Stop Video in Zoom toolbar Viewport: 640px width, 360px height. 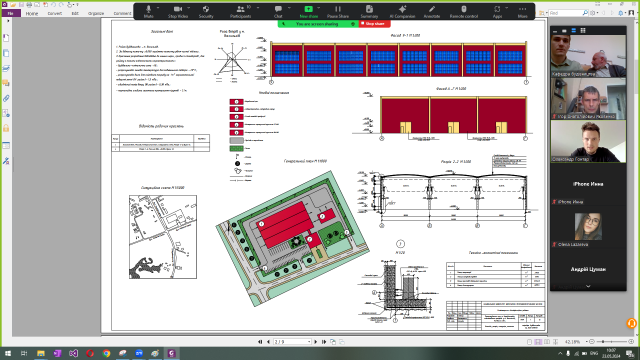point(178,11)
